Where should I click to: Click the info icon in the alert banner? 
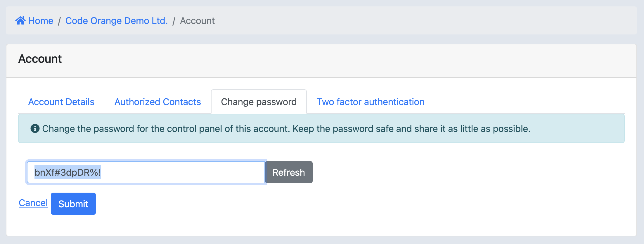35,128
